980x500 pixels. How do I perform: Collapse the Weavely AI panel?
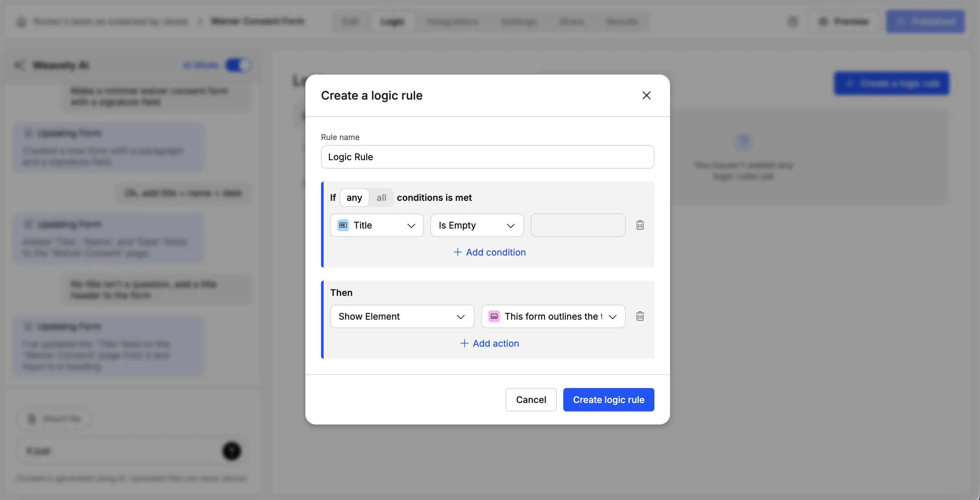pyautogui.click(x=20, y=65)
